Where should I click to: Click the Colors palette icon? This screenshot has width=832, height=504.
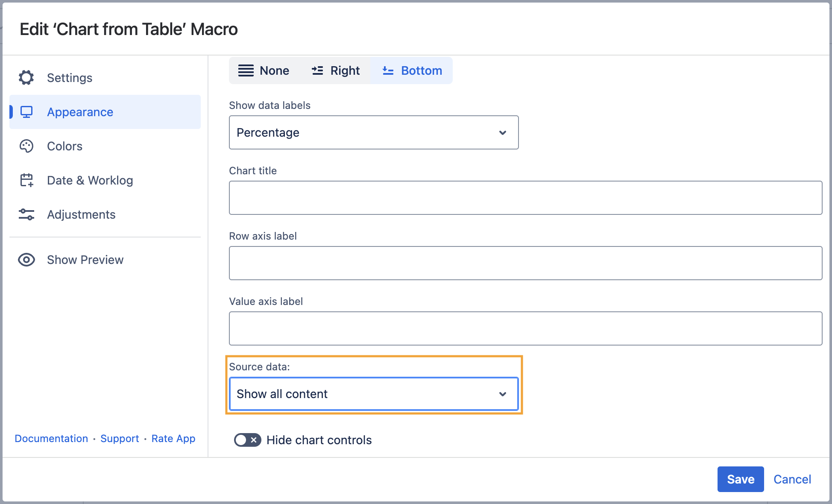(x=26, y=146)
